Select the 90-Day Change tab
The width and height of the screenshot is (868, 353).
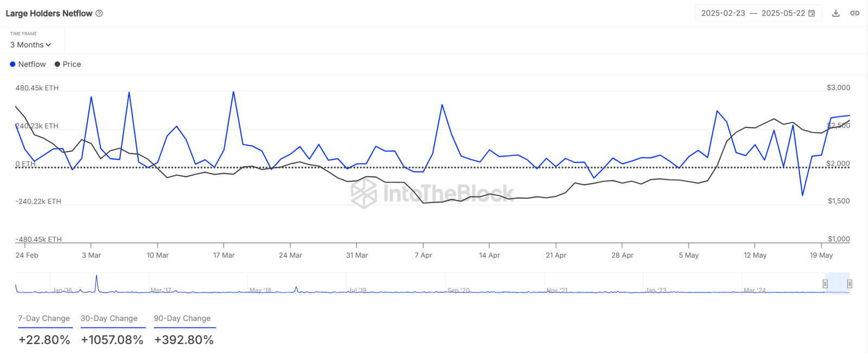182,318
